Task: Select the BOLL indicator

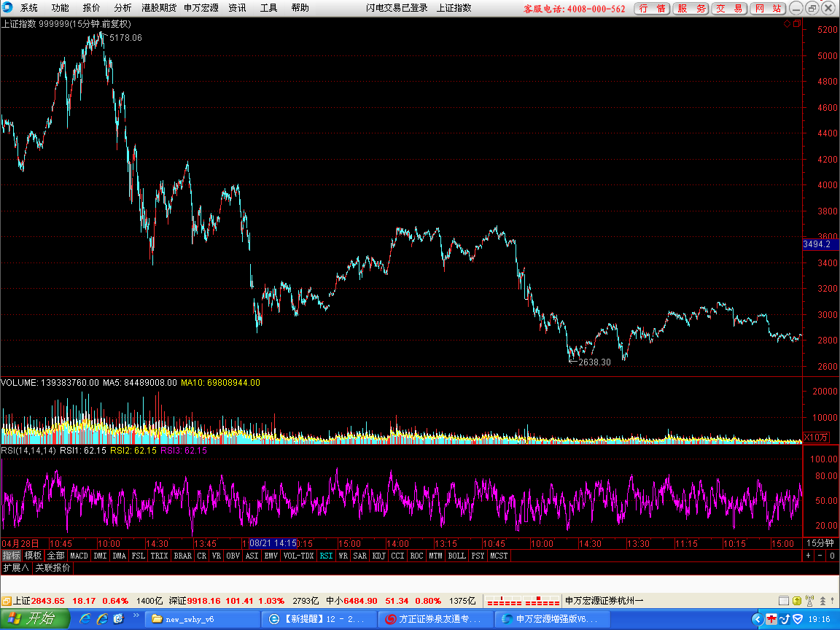Action: coord(457,556)
